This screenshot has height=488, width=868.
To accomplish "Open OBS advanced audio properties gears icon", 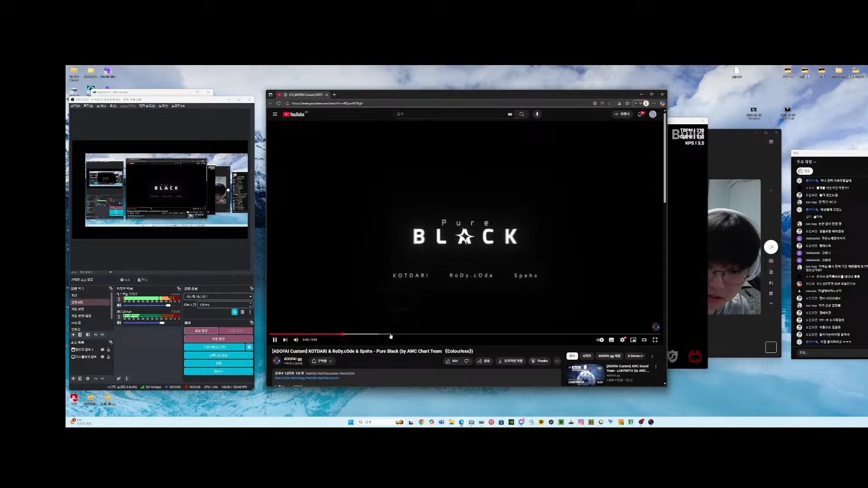I will (x=118, y=379).
